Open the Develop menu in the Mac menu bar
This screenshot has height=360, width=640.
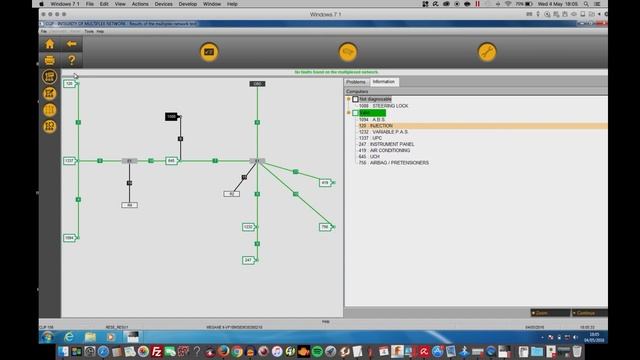188,4
